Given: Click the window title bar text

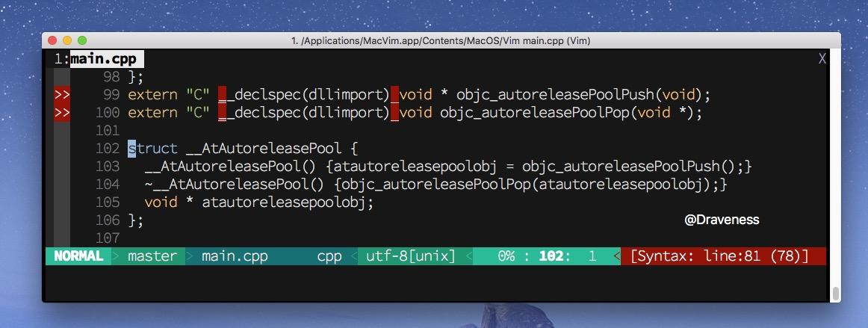Looking at the screenshot, I should click(441, 41).
